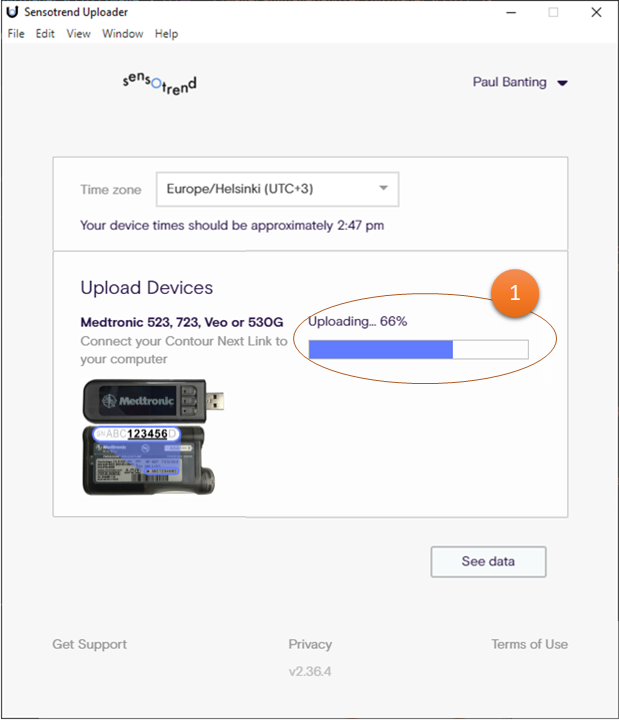
Task: Click the Medtronic pump device image
Action: click(x=147, y=459)
